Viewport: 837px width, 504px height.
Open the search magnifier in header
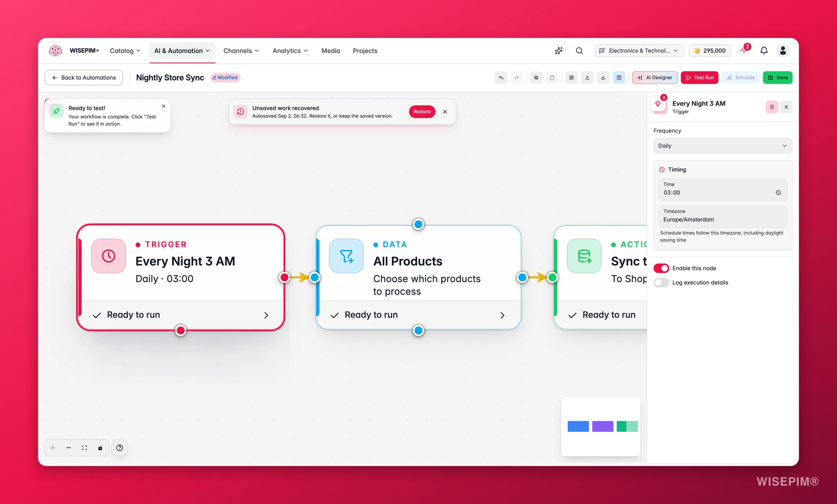point(579,51)
